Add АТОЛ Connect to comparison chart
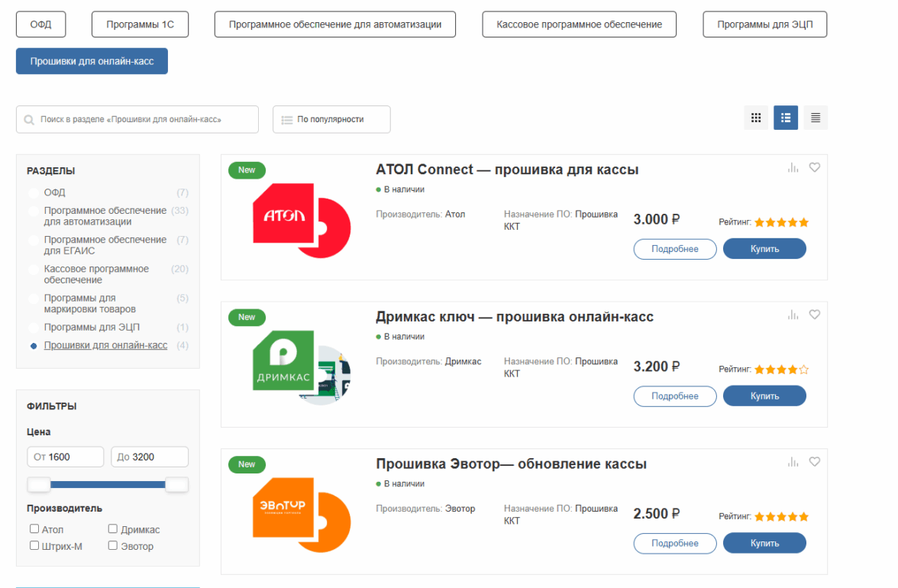 [x=793, y=168]
